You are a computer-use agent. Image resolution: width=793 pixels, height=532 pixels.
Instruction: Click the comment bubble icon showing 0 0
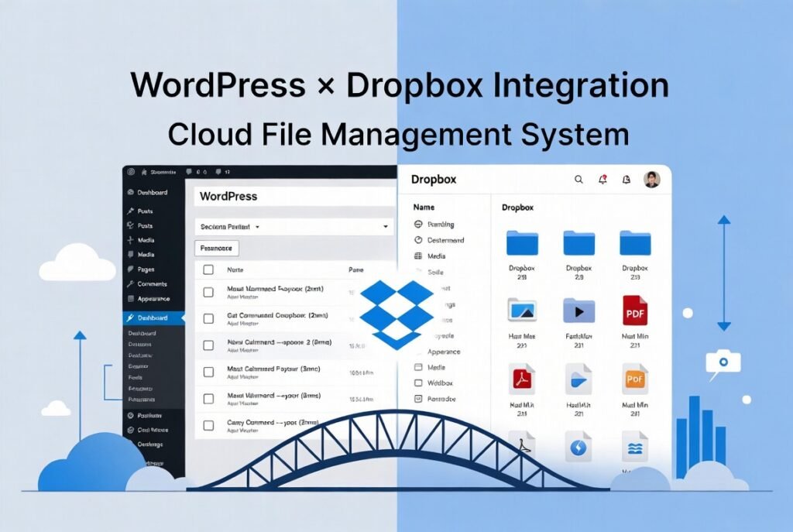click(189, 172)
